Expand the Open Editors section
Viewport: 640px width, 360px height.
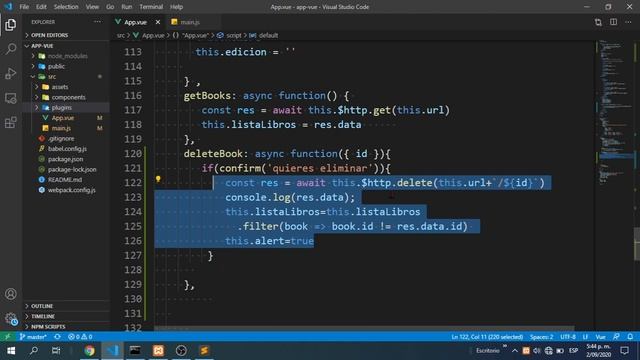coord(66,35)
